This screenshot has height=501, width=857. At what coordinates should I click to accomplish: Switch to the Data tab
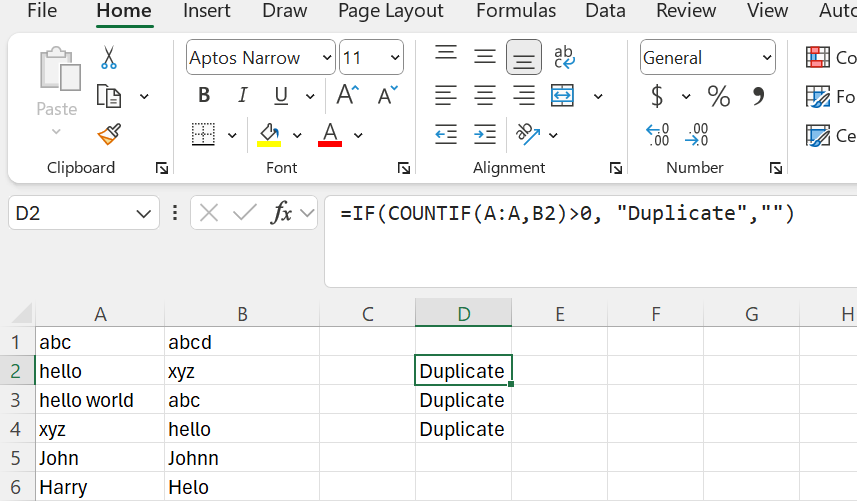tap(605, 10)
